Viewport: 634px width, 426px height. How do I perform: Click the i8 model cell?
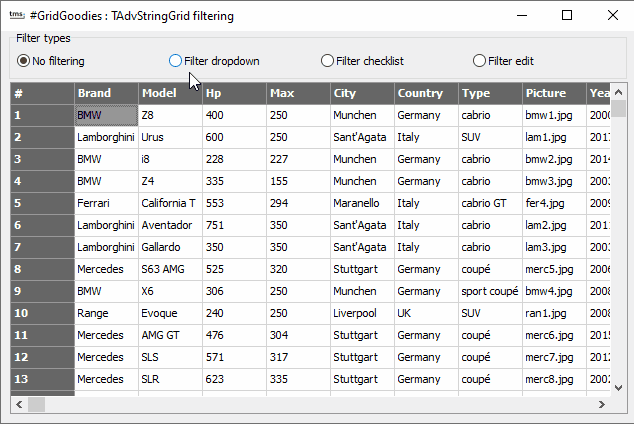pos(170,159)
